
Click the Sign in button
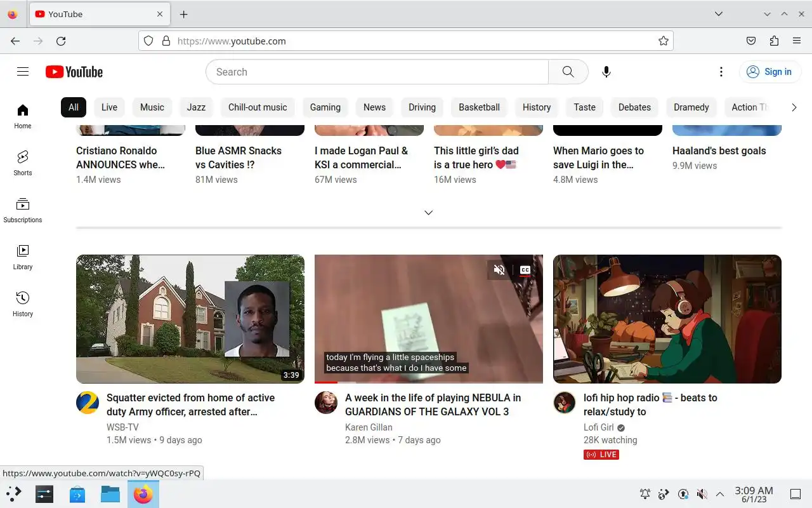click(769, 72)
